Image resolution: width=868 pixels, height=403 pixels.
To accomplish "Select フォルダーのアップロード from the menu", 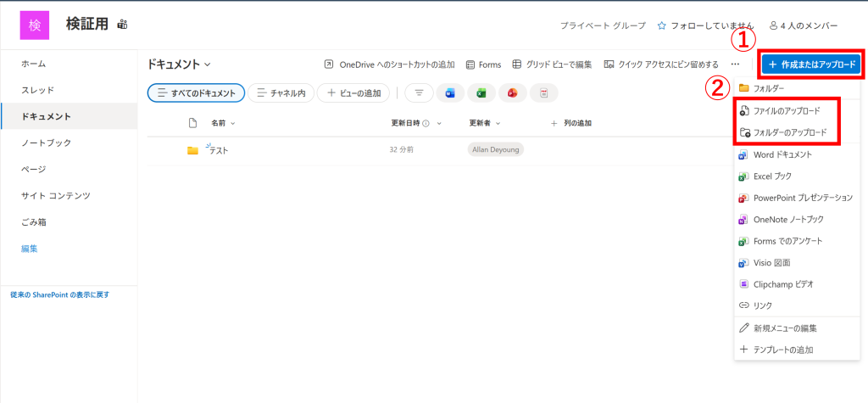I will pyautogui.click(x=789, y=132).
